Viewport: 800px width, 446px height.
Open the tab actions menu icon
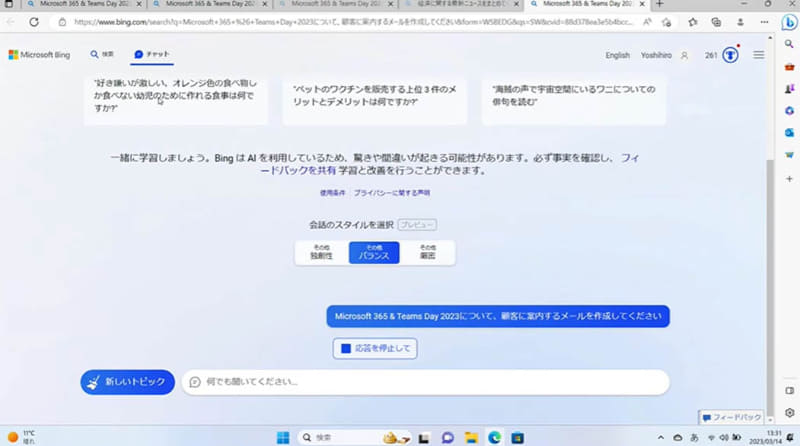pos(9,4)
